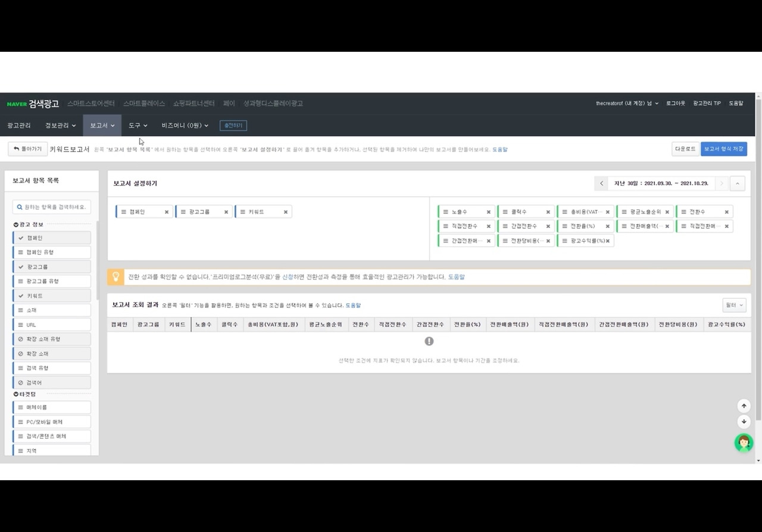Click the previous date range arrow

click(x=601, y=183)
